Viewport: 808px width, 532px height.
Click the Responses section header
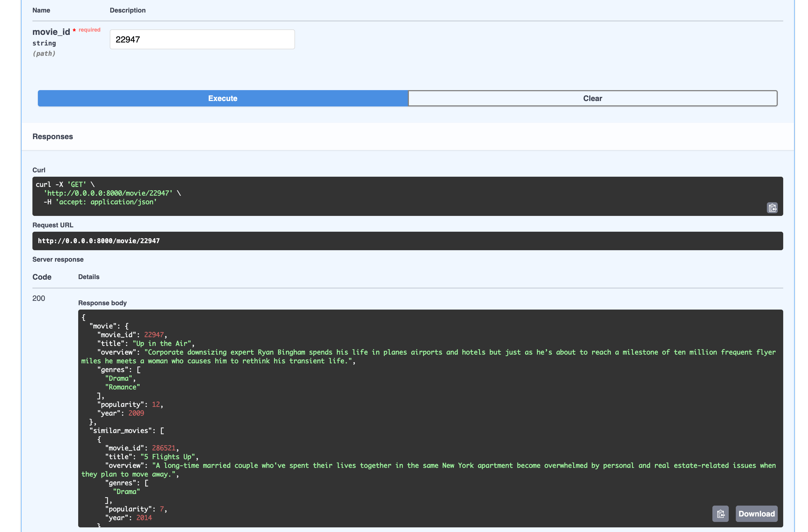point(53,136)
